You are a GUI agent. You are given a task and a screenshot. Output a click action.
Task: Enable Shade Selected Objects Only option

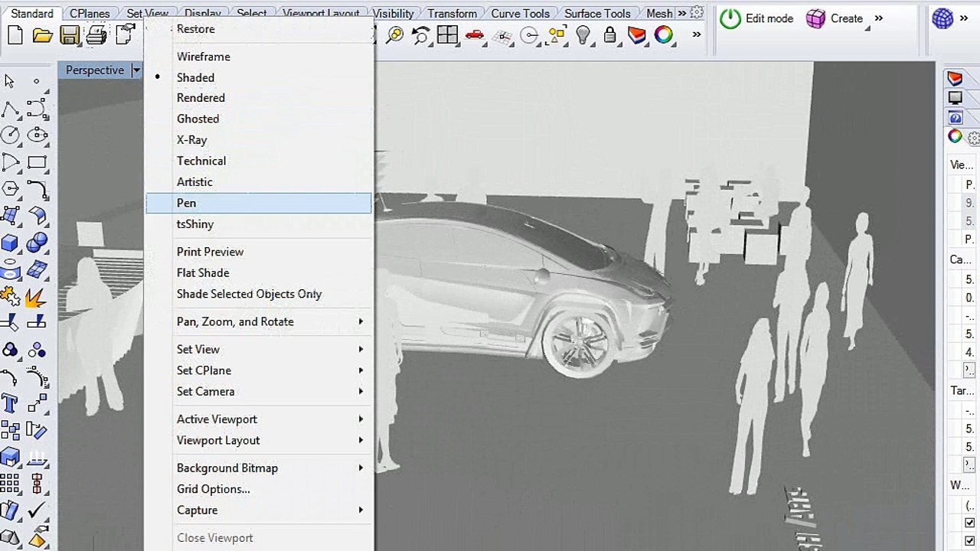point(249,294)
